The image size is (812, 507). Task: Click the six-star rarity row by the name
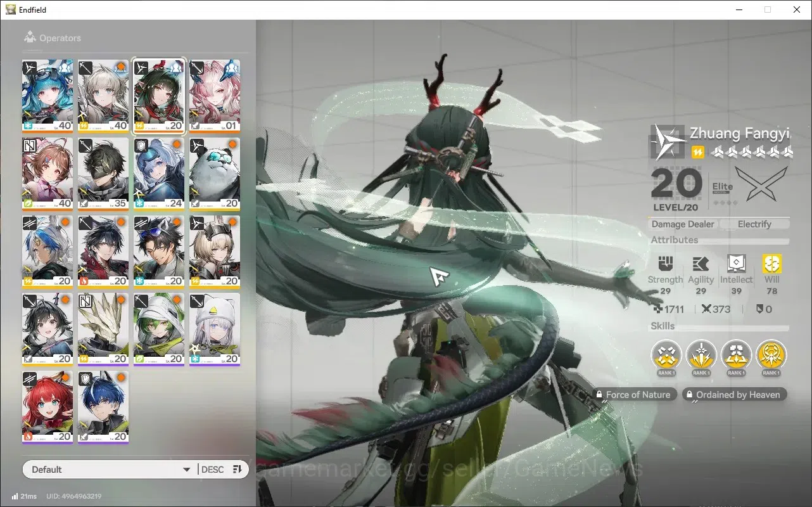coord(751,152)
